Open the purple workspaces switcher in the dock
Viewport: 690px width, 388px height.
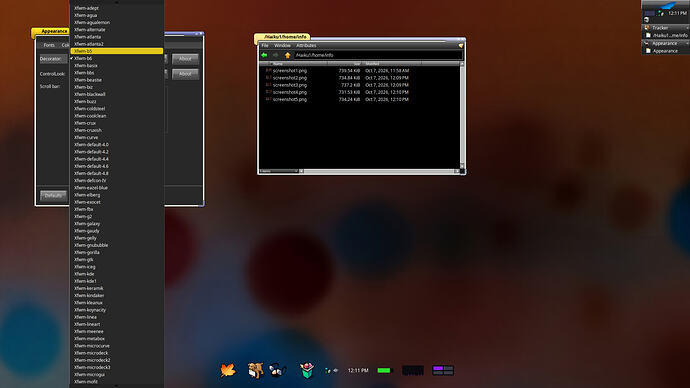tap(443, 370)
